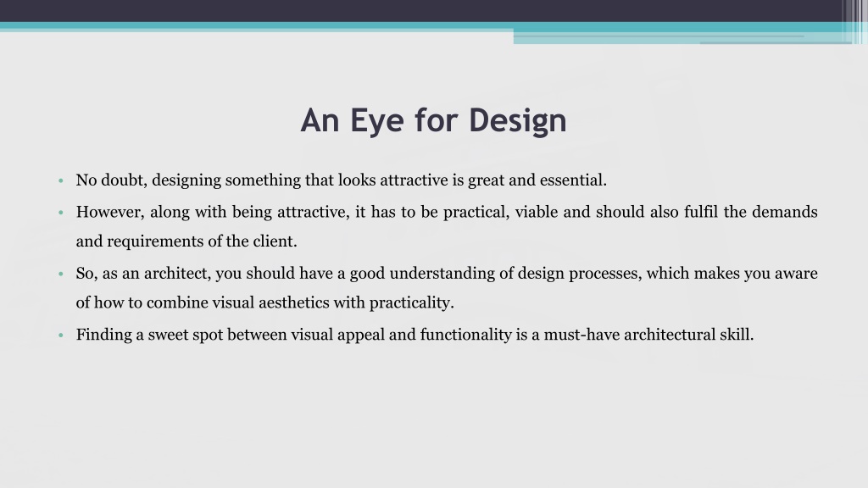Click the bullet 'Finding a sweet spot between'
The height and width of the screenshot is (488, 868).
coord(415,335)
